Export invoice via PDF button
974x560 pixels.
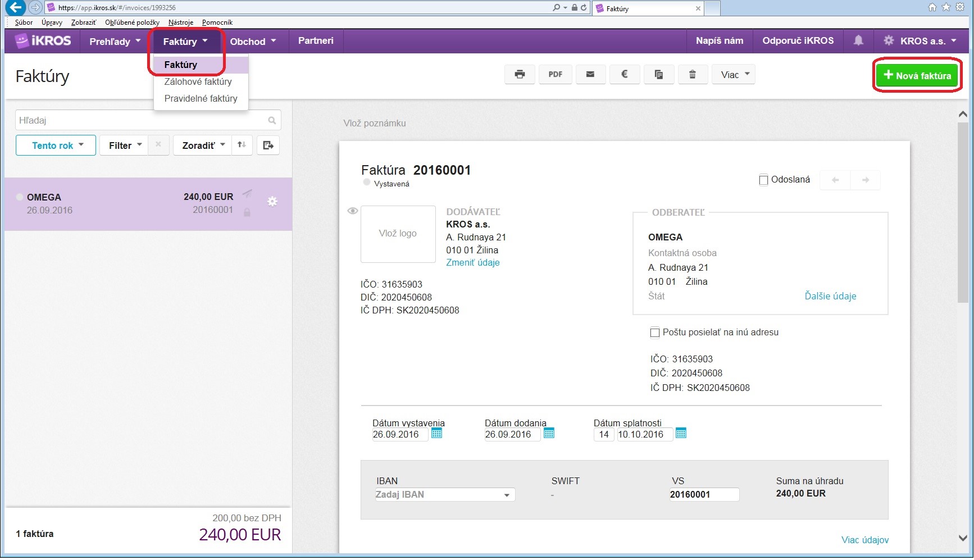pyautogui.click(x=556, y=75)
